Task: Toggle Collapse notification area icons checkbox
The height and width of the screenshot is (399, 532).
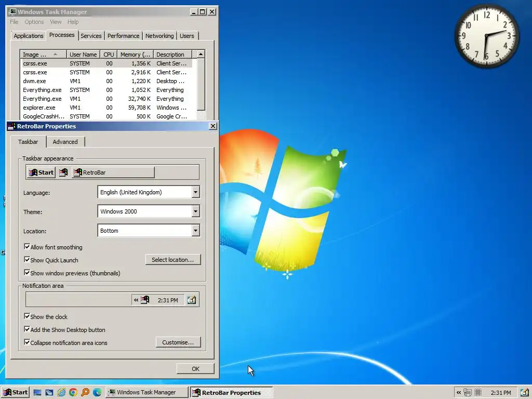Action: point(27,342)
